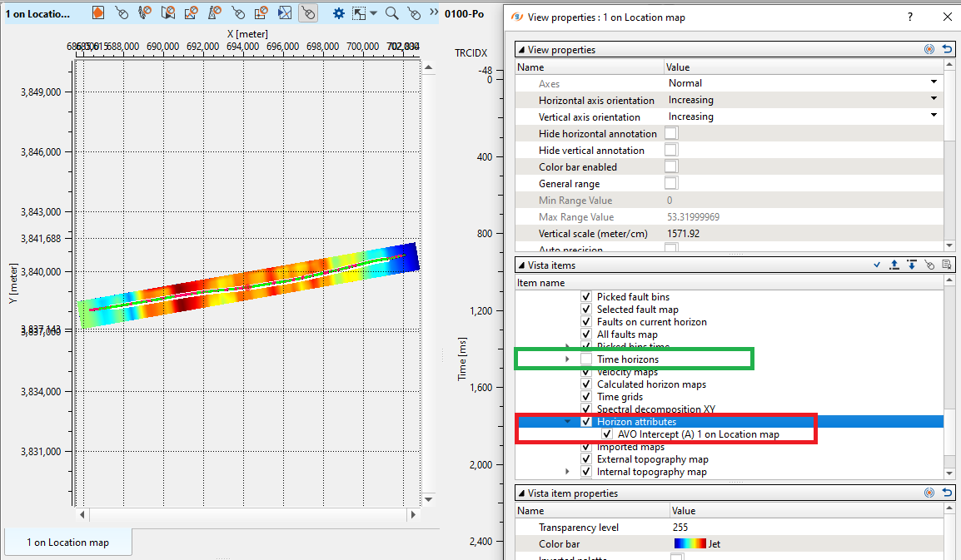Screen dimensions: 961x560
Task: Click the Jet color bar swatch
Action: (692, 542)
